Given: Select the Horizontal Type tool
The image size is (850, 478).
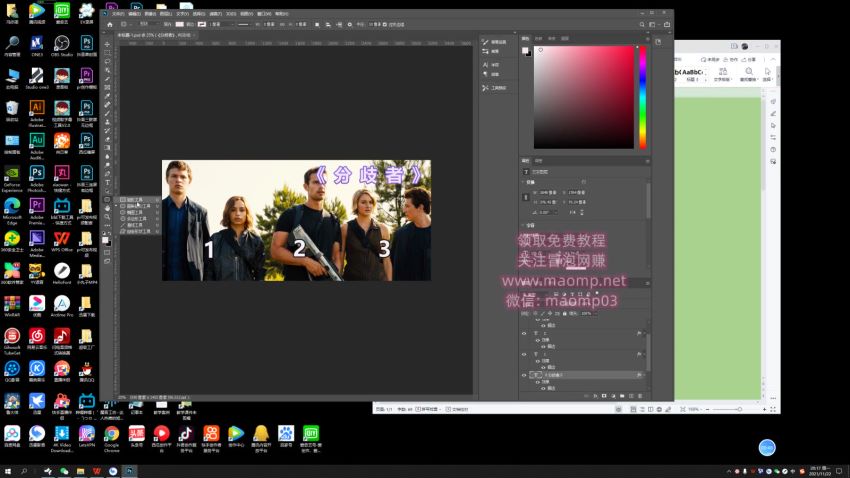Looking at the screenshot, I should (107, 182).
